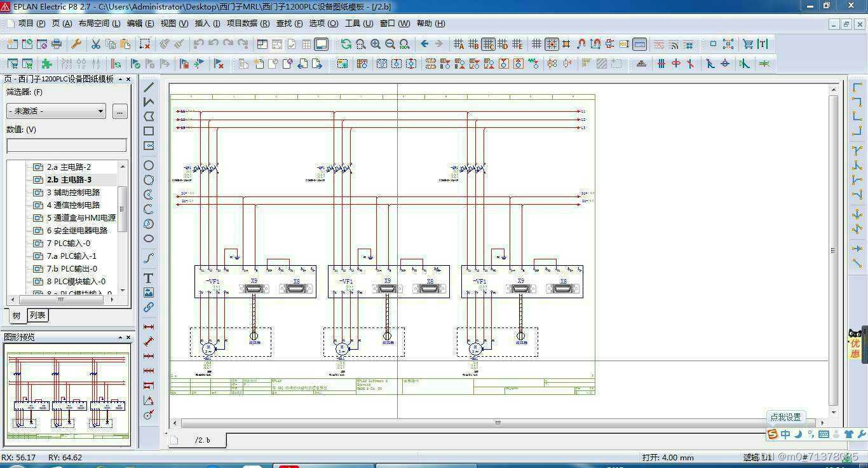Image resolution: width=868 pixels, height=468 pixels.
Task: Click the green puzzle piece icon
Action: click(x=46, y=64)
